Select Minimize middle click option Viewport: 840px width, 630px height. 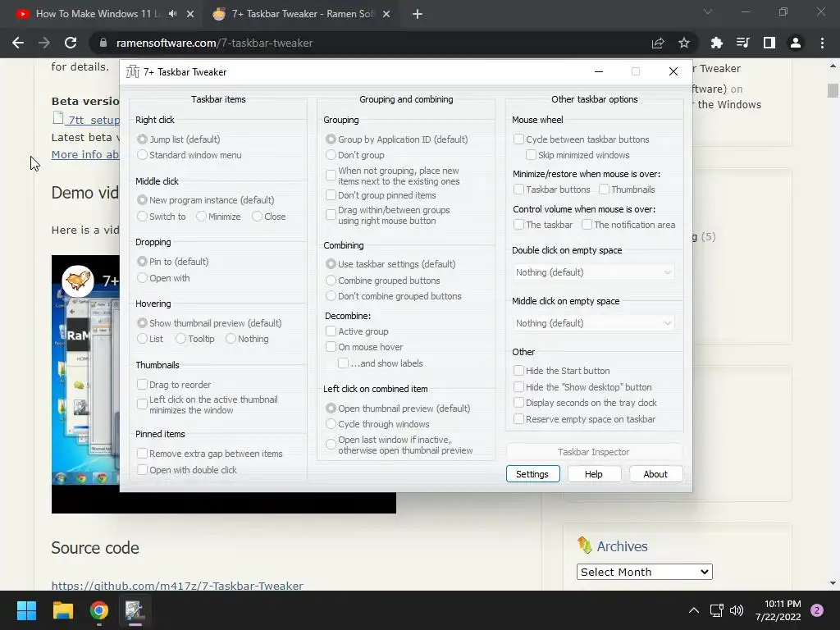click(218, 217)
